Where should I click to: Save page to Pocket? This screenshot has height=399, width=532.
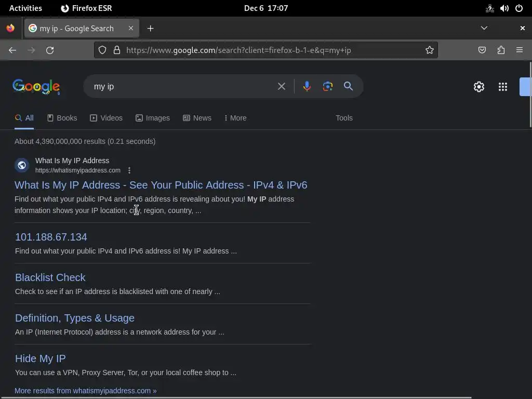[482, 50]
